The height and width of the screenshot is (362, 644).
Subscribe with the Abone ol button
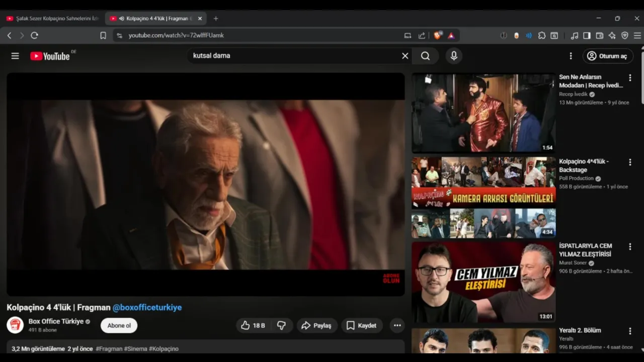coord(119,325)
